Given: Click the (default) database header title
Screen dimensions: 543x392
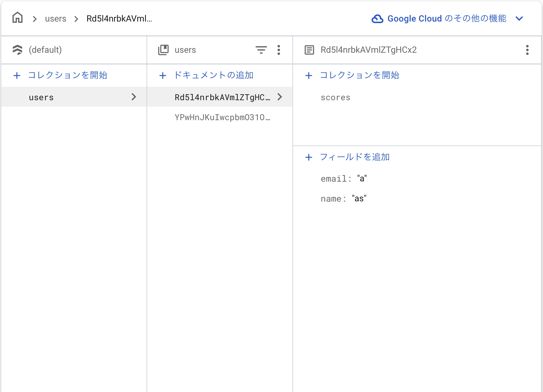Looking at the screenshot, I should 45,50.
